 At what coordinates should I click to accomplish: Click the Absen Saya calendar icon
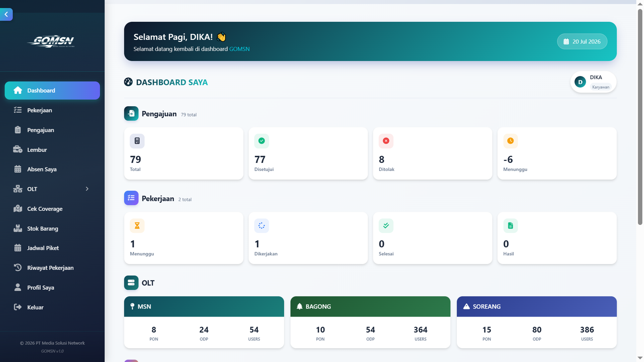pyautogui.click(x=18, y=169)
